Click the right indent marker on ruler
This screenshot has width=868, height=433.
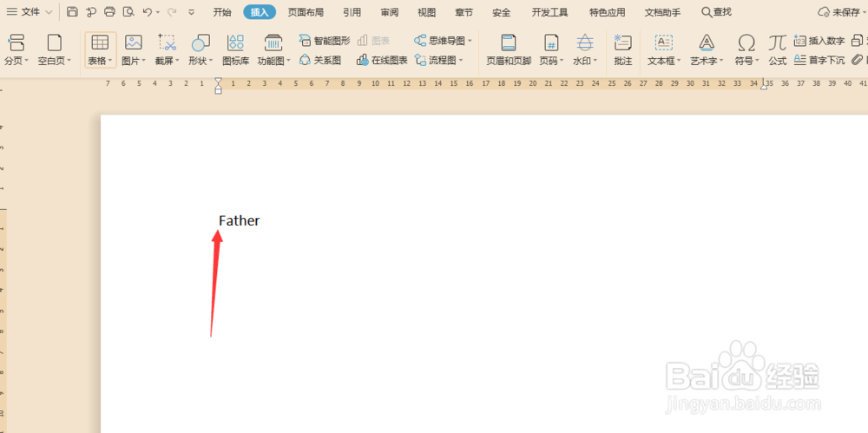click(764, 85)
